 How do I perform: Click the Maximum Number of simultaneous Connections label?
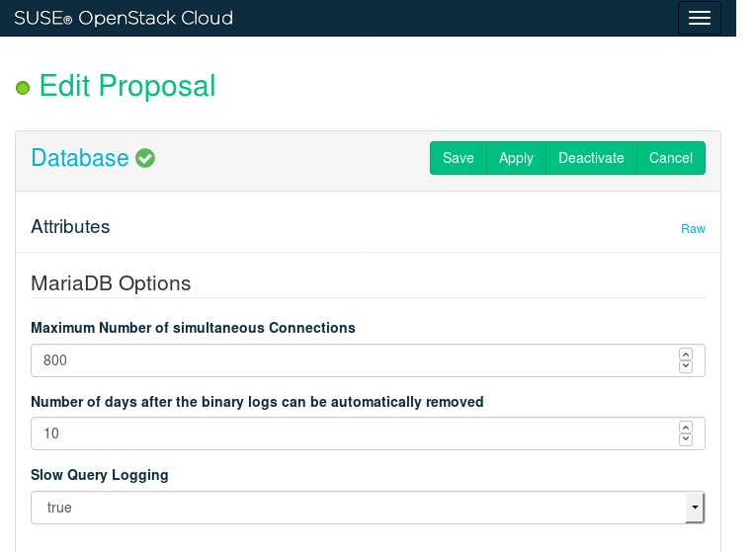193,328
